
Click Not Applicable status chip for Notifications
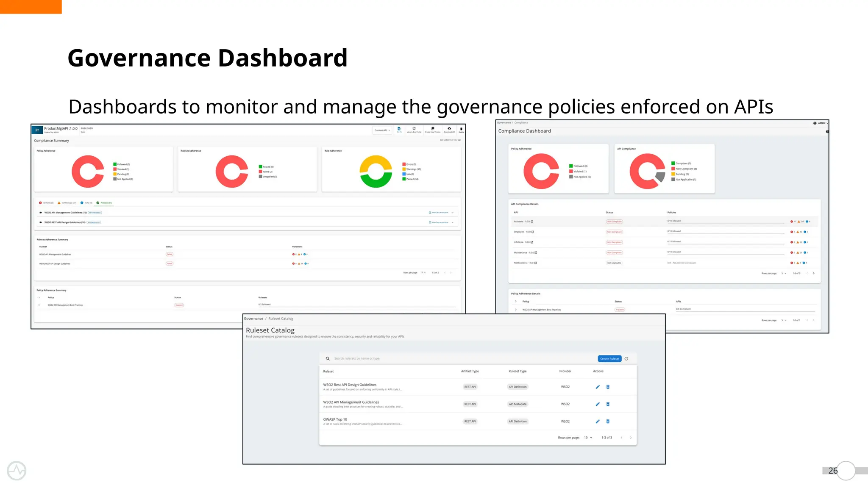pyautogui.click(x=614, y=263)
